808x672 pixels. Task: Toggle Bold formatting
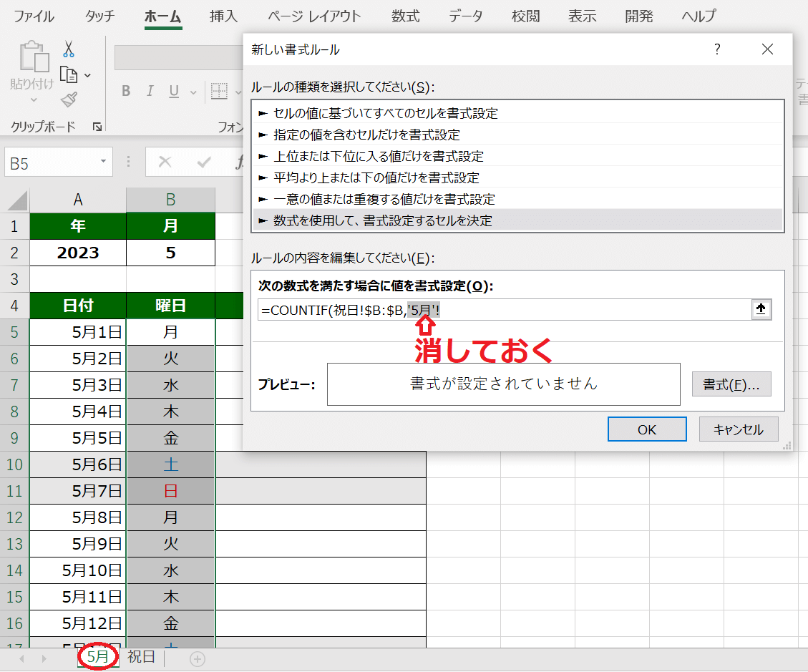[x=126, y=92]
